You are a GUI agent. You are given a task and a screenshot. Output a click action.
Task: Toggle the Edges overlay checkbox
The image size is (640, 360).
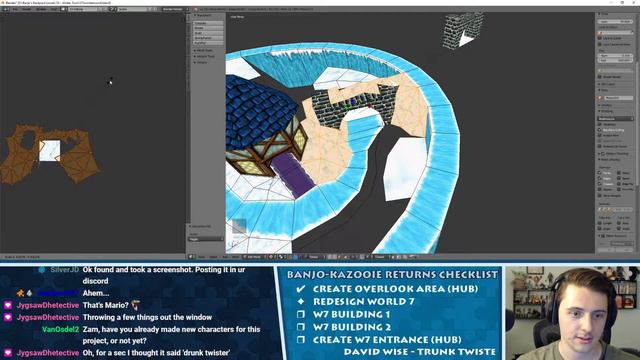tap(600, 179)
